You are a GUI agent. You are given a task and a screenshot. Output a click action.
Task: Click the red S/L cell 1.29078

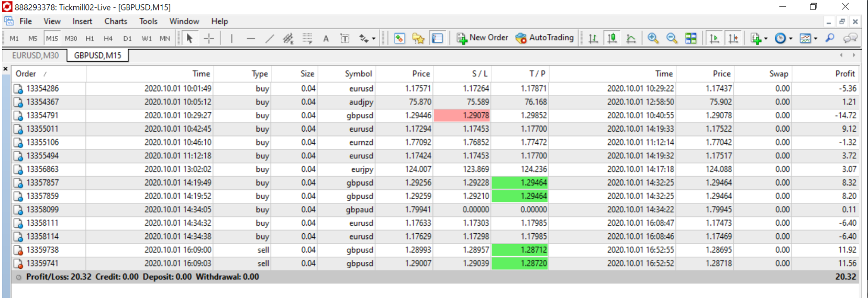[462, 116]
